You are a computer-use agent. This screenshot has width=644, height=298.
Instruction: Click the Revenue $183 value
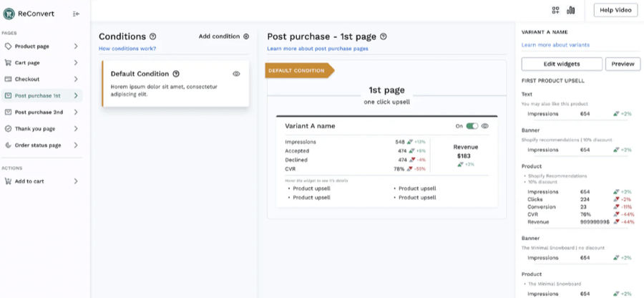coord(464,156)
